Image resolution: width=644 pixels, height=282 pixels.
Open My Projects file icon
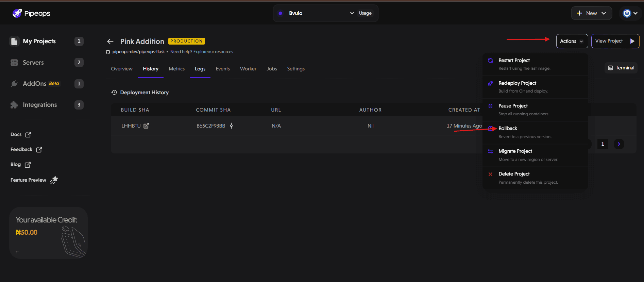pos(14,41)
